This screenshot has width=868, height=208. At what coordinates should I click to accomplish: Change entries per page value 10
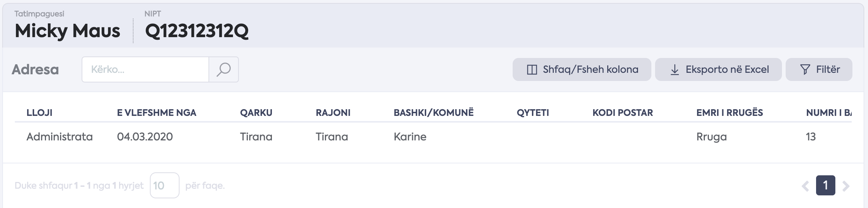click(164, 185)
